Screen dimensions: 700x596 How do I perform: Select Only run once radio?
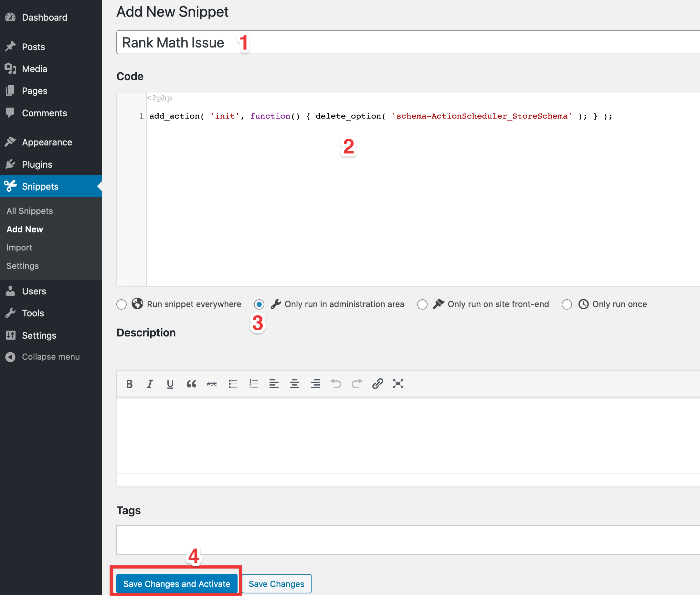567,304
